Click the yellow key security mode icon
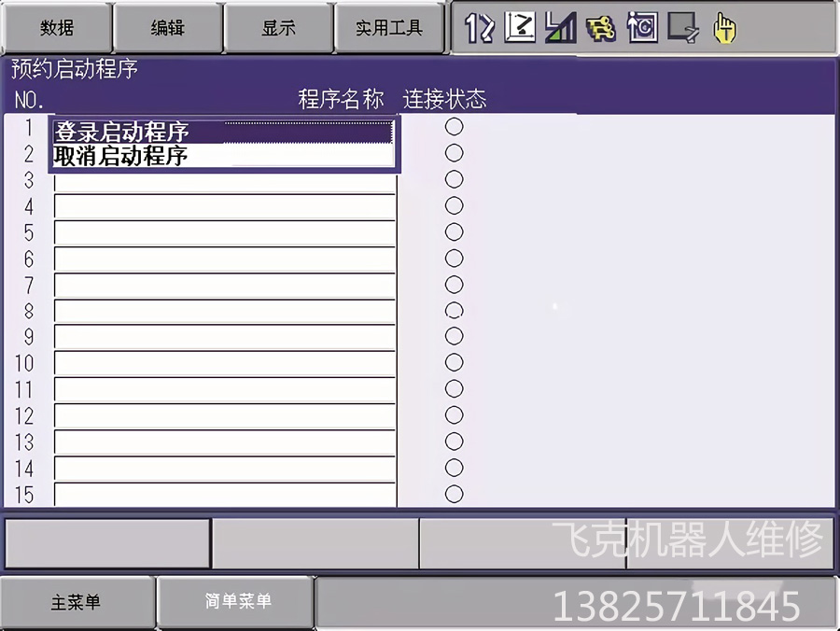The height and width of the screenshot is (631, 840). click(x=600, y=28)
